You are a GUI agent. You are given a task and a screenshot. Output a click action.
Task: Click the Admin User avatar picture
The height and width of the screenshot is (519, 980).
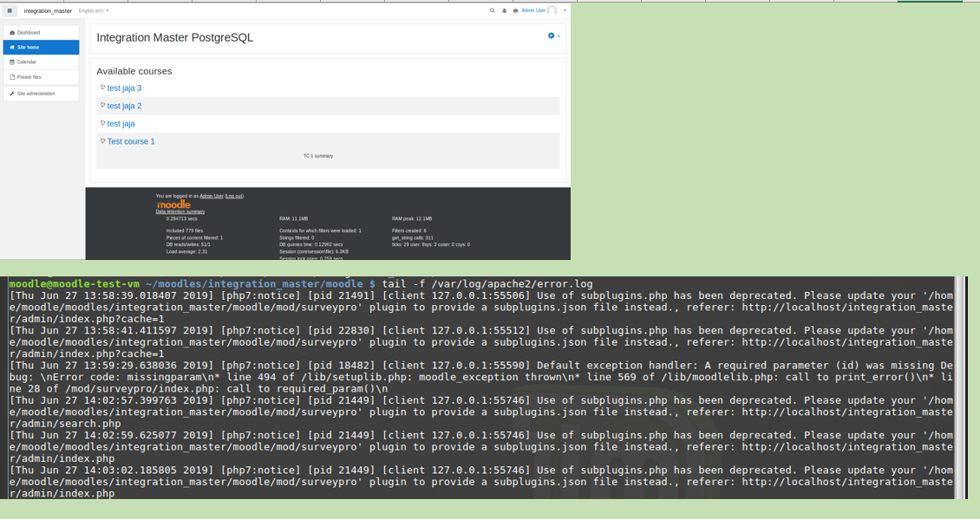[x=552, y=10]
